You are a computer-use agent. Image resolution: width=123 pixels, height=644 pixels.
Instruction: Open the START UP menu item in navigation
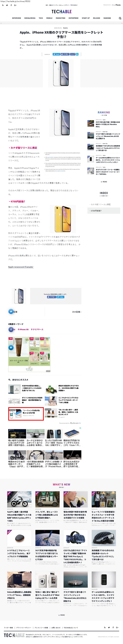(86, 18)
